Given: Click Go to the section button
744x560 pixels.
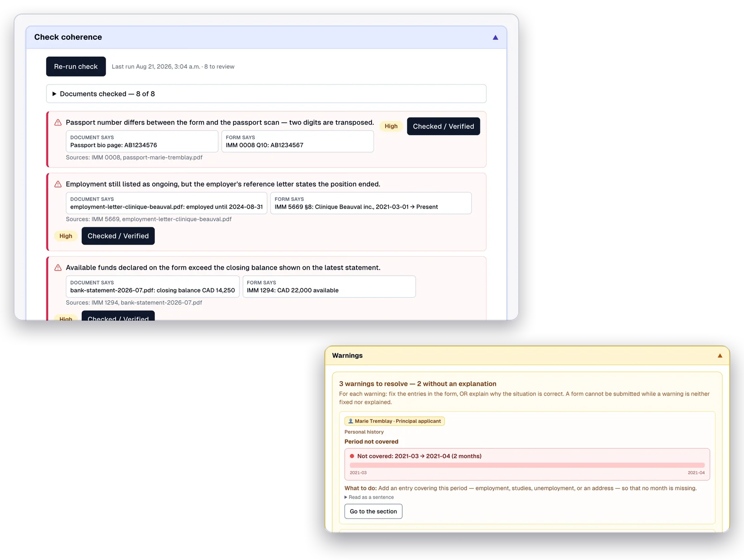Looking at the screenshot, I should pyautogui.click(x=373, y=511).
